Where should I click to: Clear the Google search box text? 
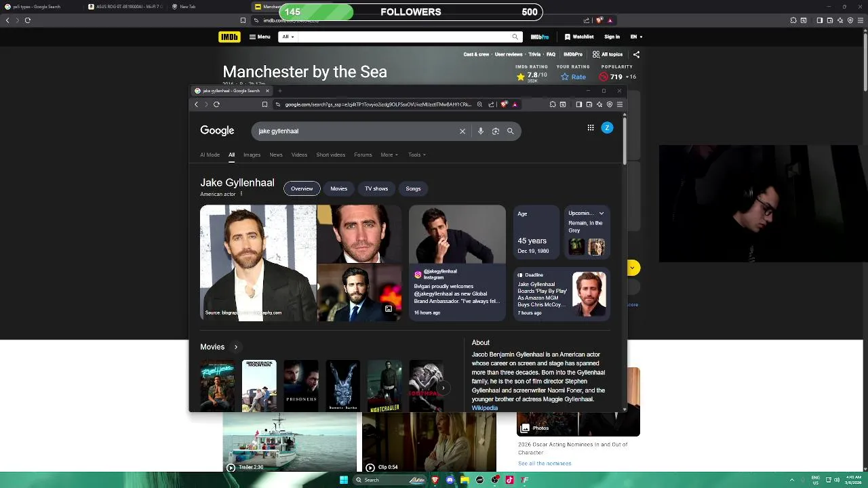tap(462, 131)
